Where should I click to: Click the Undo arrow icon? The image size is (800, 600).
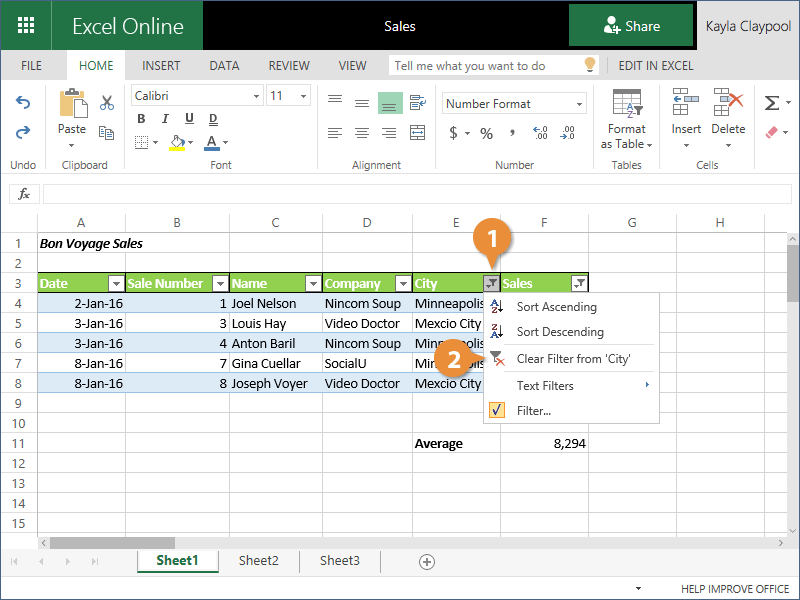22,103
